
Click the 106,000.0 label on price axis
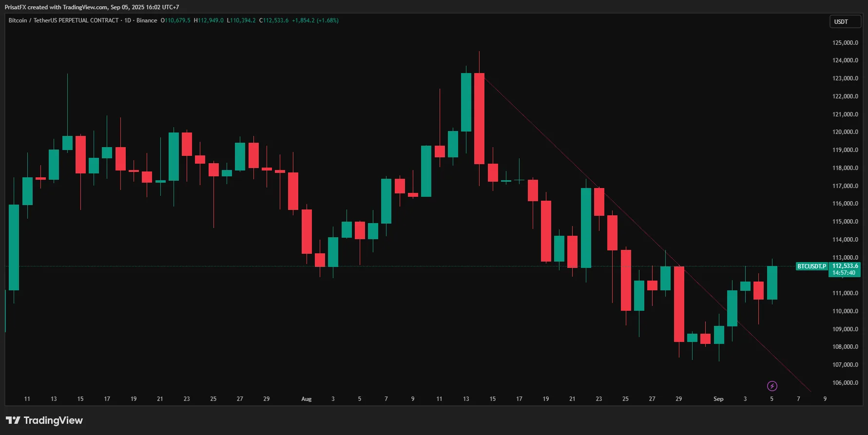coord(845,383)
